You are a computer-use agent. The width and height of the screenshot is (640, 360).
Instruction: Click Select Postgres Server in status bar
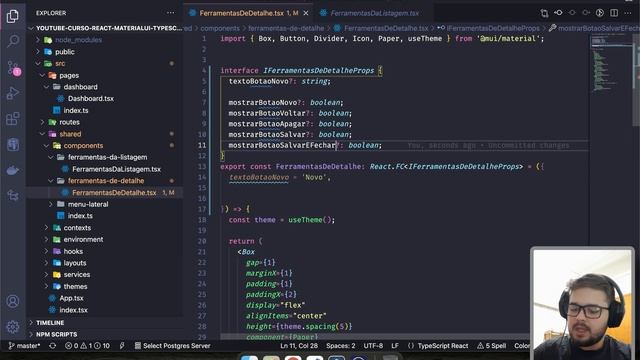click(173, 346)
